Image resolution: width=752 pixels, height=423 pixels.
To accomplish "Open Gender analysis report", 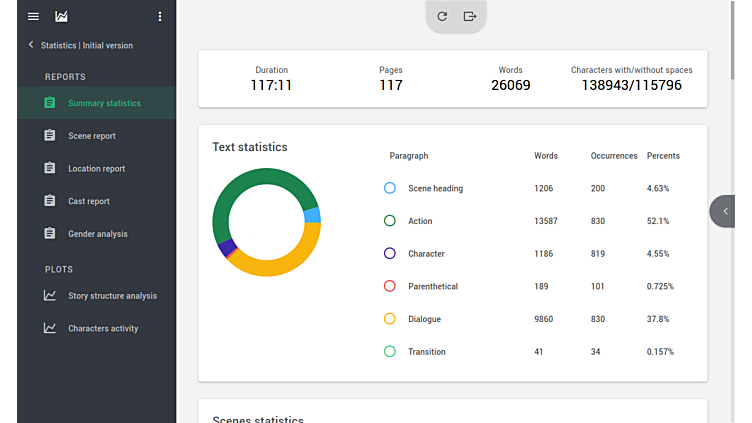I will pyautogui.click(x=97, y=234).
